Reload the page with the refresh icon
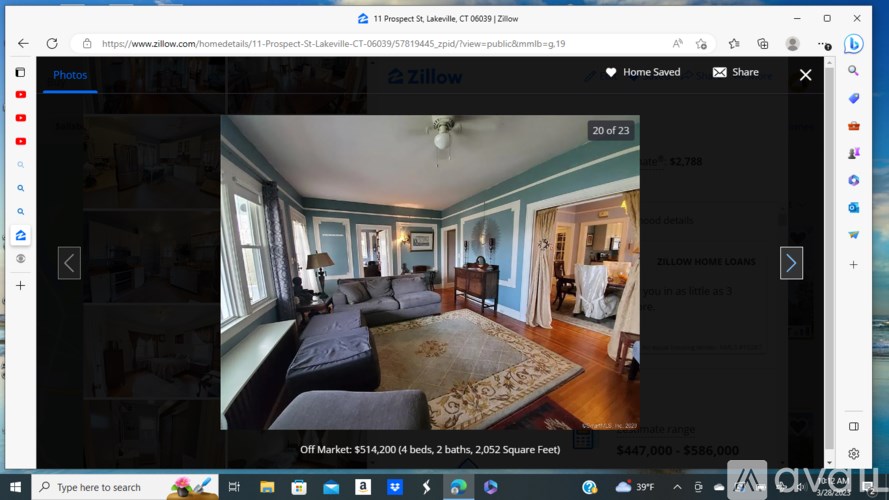 click(52, 44)
